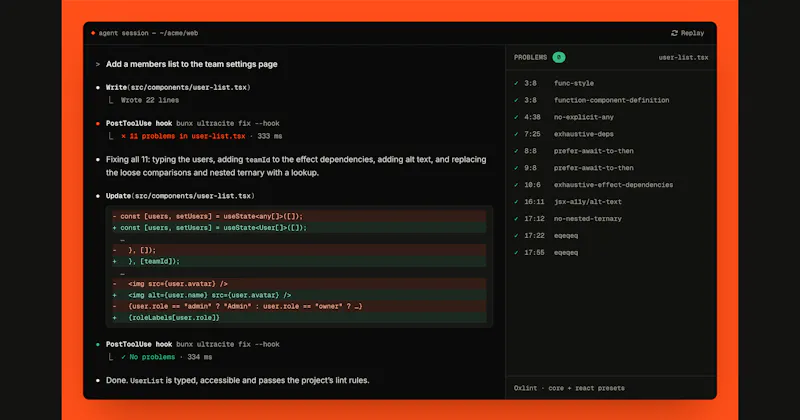Viewport: 800px width, 420px height.
Task: Select the function-component-definition problem row
Action: pyautogui.click(x=611, y=100)
